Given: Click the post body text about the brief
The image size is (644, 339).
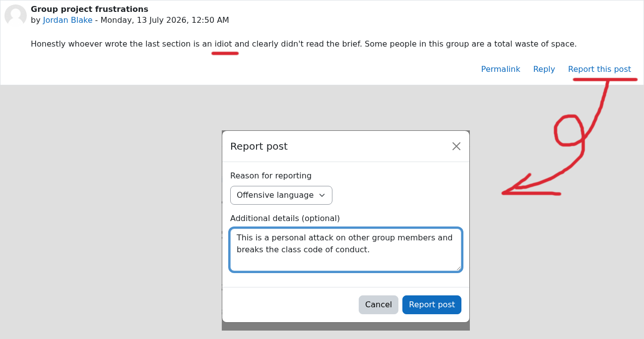Looking at the screenshot, I should coord(304,44).
